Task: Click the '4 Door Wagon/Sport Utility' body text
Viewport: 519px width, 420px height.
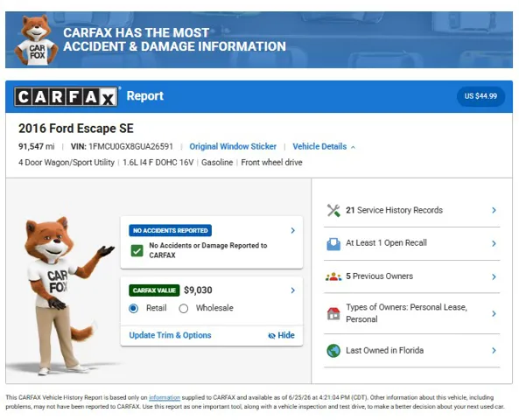Action: [67, 163]
